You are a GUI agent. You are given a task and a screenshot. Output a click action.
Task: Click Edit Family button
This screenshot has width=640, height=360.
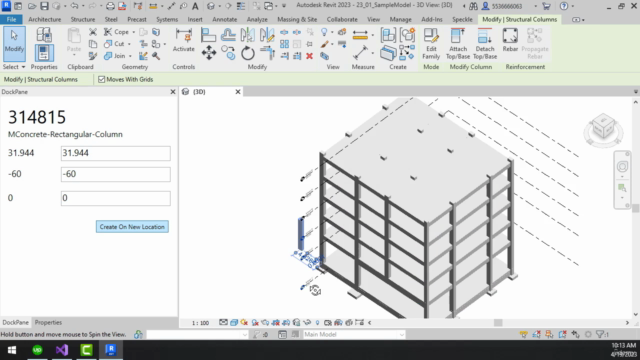click(x=431, y=44)
